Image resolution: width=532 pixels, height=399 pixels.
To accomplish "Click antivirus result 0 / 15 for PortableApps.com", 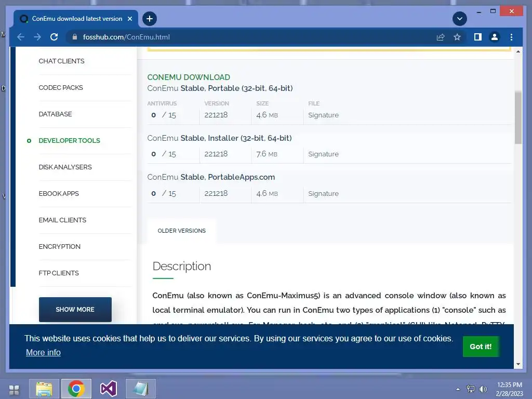I will pyautogui.click(x=164, y=193).
